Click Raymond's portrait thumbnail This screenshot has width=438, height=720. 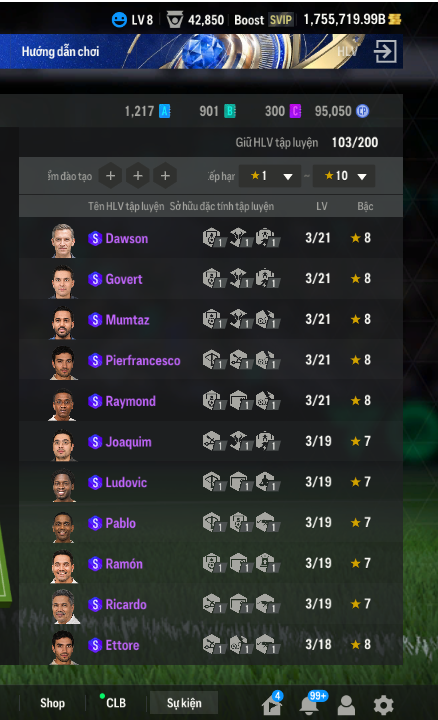(x=63, y=405)
